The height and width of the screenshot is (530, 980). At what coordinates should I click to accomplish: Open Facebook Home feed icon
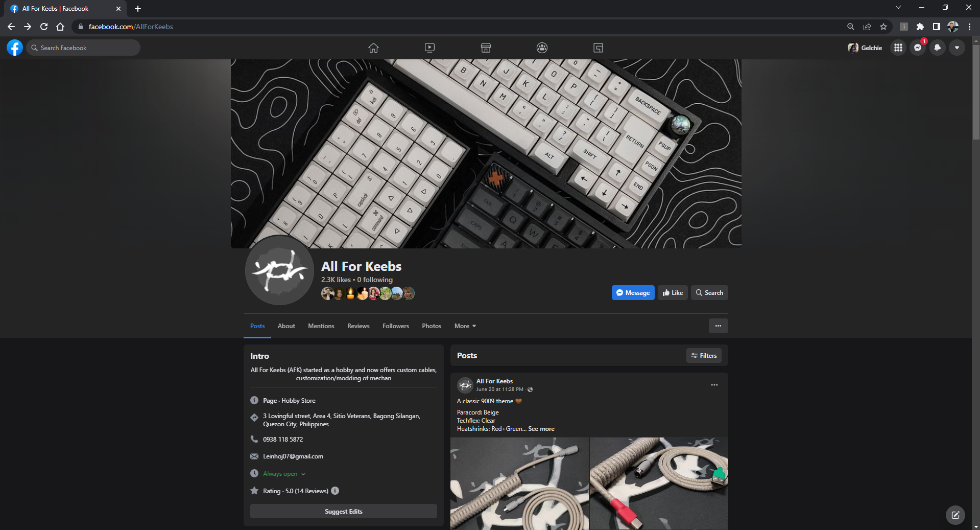pos(373,48)
